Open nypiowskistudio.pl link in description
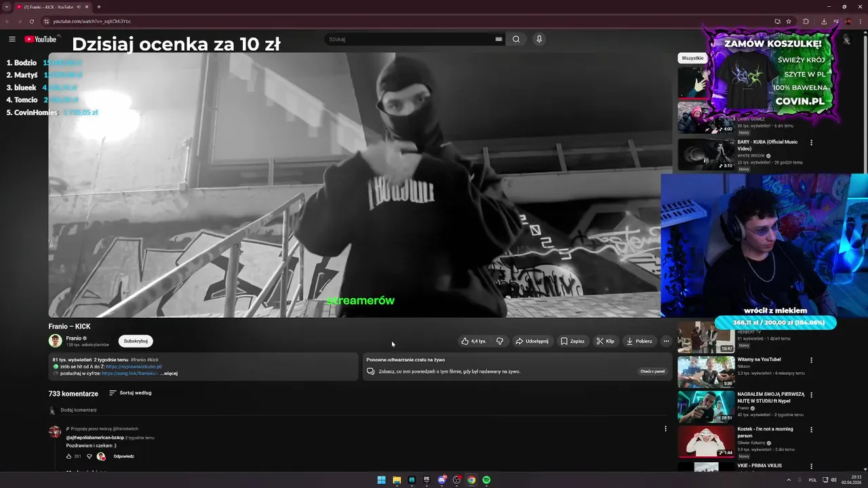 pyautogui.click(x=134, y=367)
